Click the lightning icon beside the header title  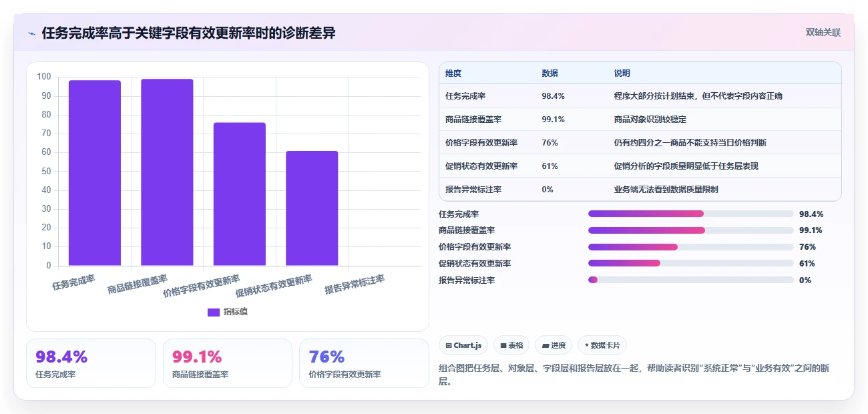click(x=31, y=33)
